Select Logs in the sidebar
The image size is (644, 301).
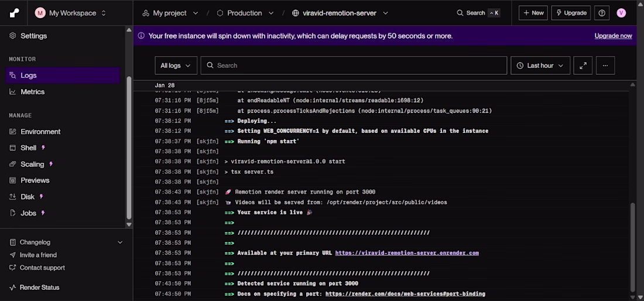click(63, 76)
